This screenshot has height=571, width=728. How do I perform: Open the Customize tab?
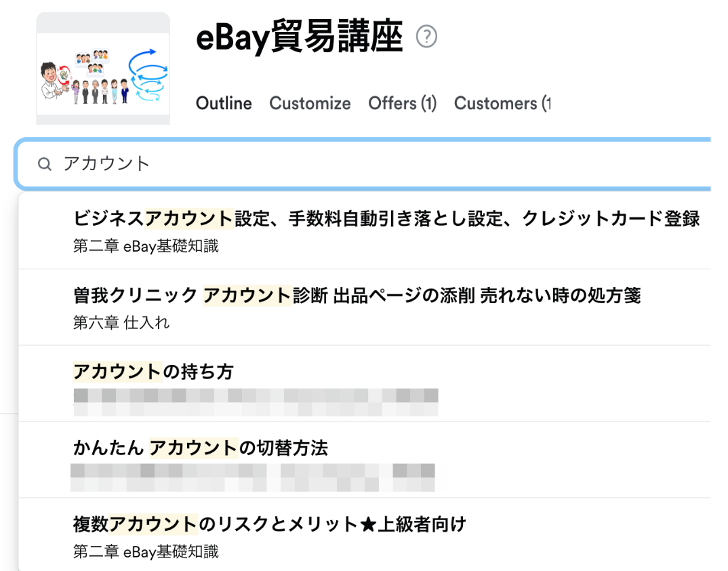click(310, 103)
